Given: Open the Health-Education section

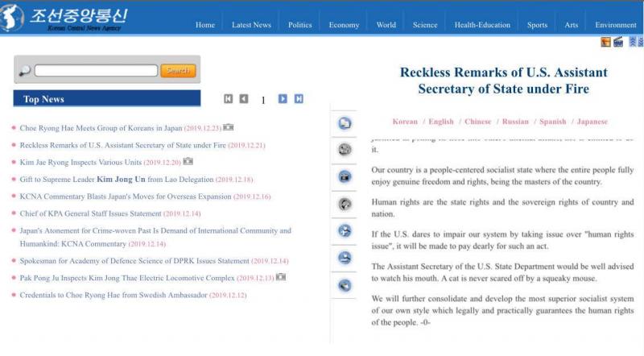Looking at the screenshot, I should 482,25.
